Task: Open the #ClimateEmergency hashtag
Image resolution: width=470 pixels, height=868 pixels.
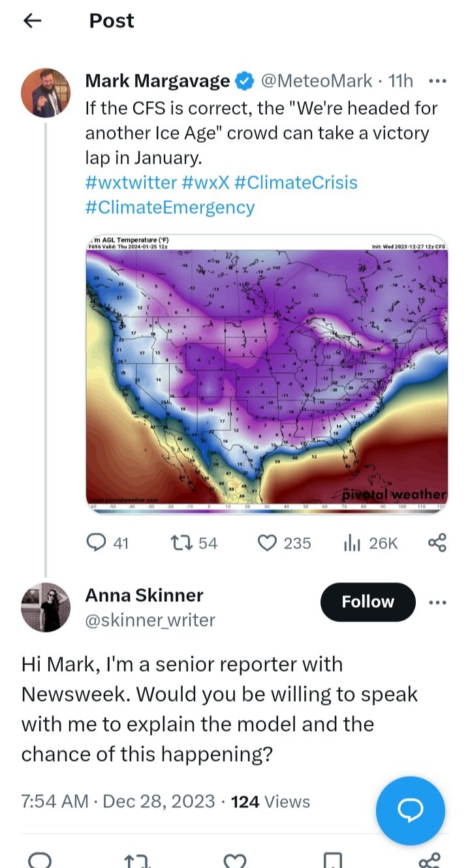Action: 170,207
